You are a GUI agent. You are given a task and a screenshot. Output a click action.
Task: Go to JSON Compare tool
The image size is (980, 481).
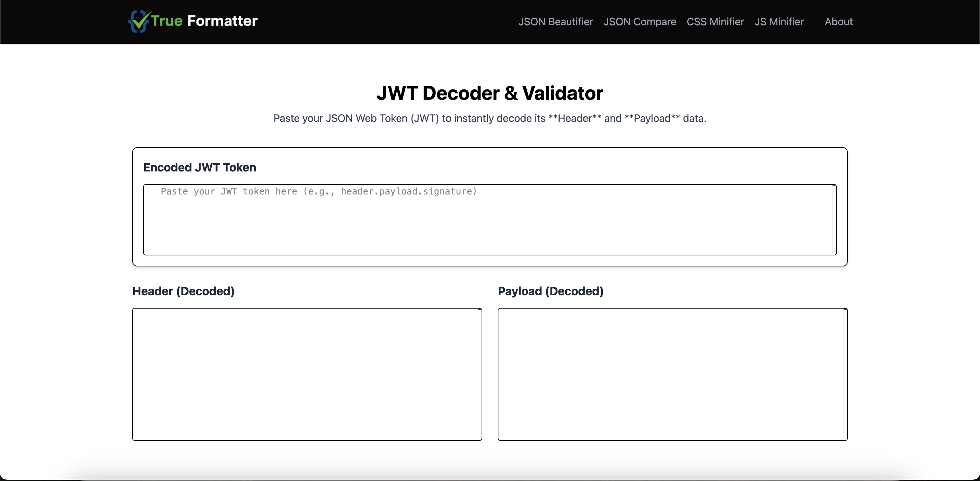point(639,22)
